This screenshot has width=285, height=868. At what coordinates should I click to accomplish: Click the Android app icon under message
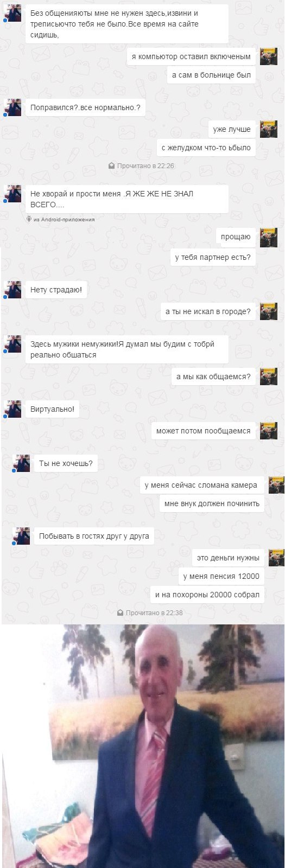coord(29,219)
